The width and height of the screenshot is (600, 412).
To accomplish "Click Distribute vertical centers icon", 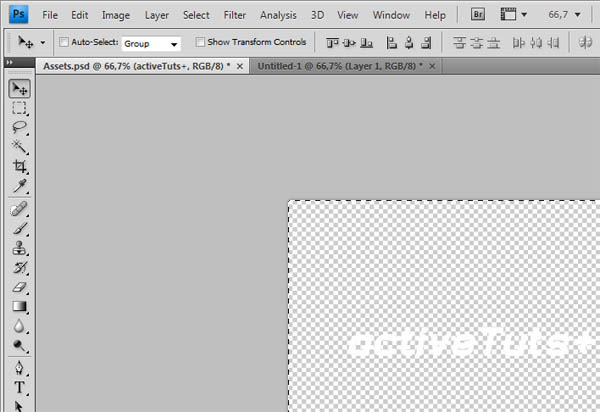I will click(476, 42).
